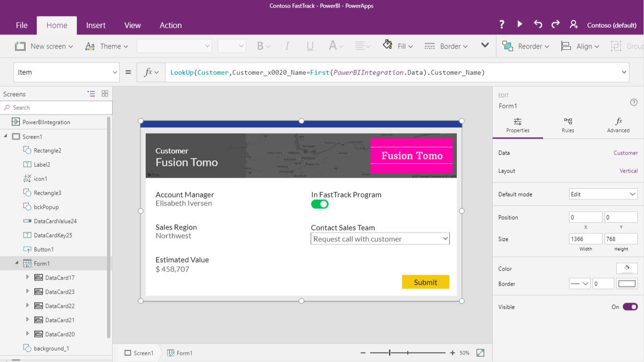Viewport: 644px width, 362px height.
Task: Open the Default mode dropdown
Action: [x=603, y=194]
